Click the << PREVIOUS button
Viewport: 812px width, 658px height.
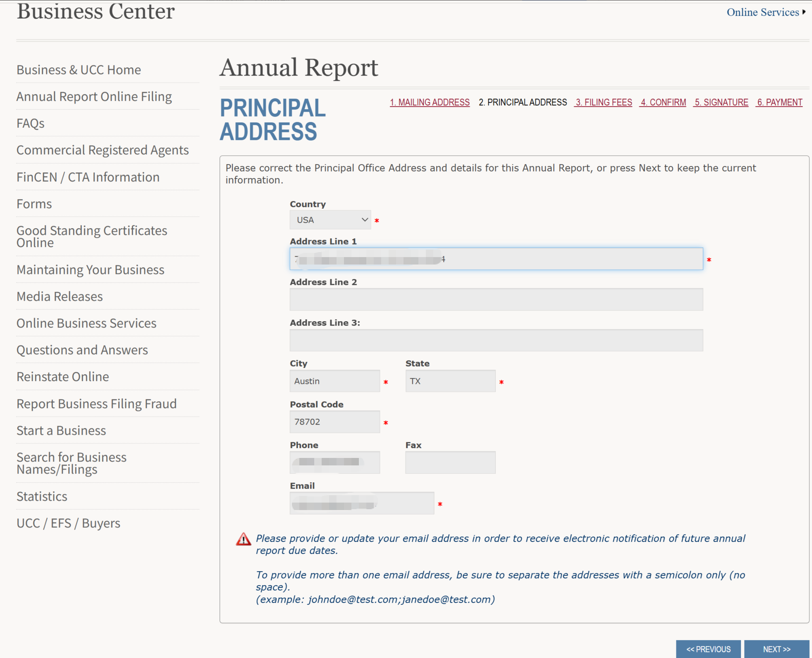pyautogui.click(x=708, y=649)
